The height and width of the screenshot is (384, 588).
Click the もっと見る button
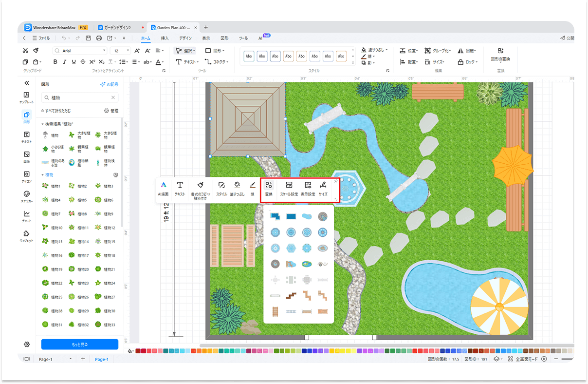point(79,344)
